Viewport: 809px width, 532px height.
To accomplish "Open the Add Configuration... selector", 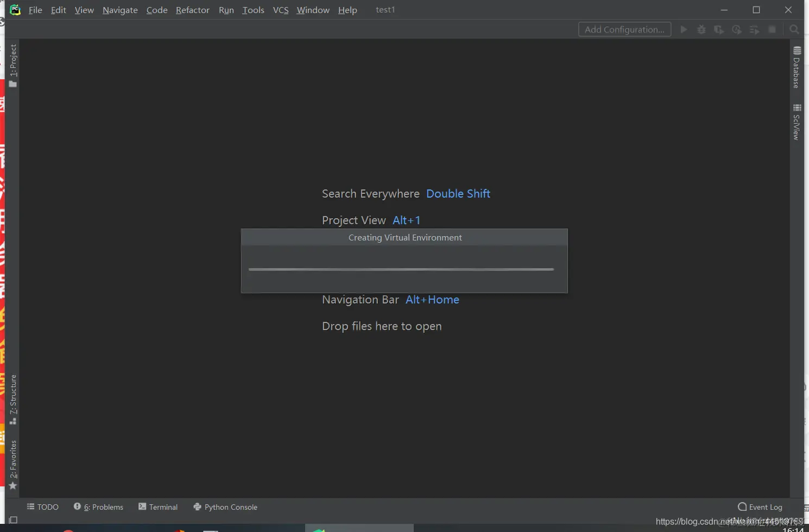I will (624, 29).
